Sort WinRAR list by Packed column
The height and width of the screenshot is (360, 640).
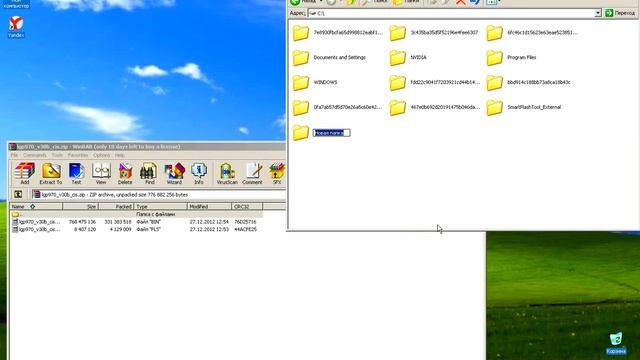[x=116, y=207]
